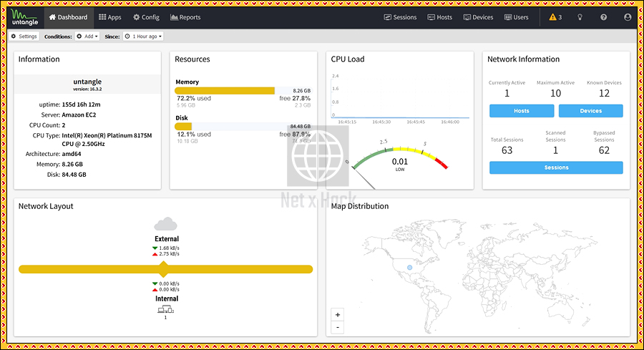Expand the Conditions Add dropdown
The width and height of the screenshot is (644, 350).
pyautogui.click(x=87, y=37)
